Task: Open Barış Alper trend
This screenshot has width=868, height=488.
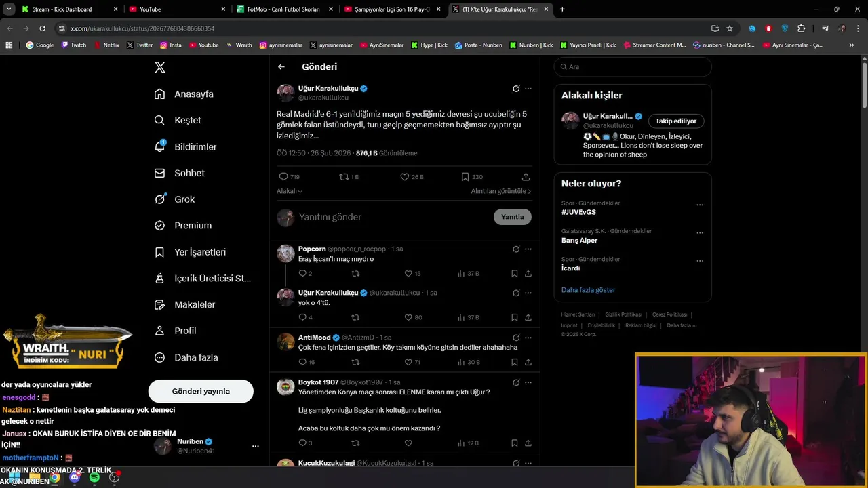Action: coord(579,241)
